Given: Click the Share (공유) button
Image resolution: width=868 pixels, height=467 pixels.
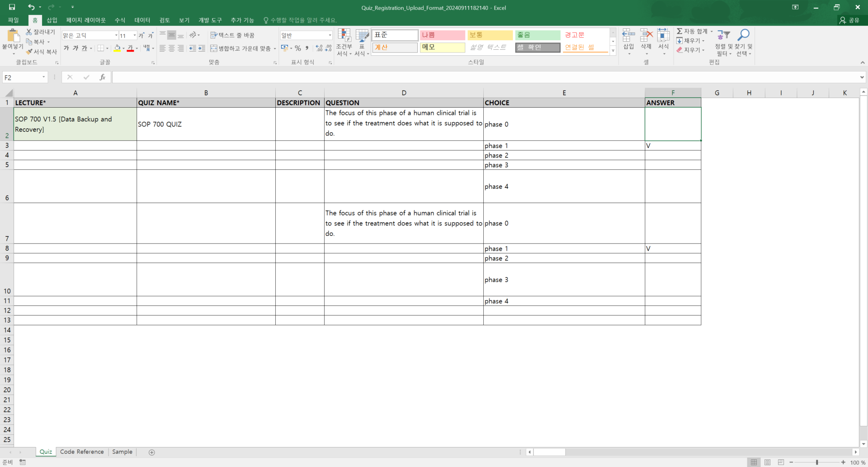Looking at the screenshot, I should (x=849, y=20).
